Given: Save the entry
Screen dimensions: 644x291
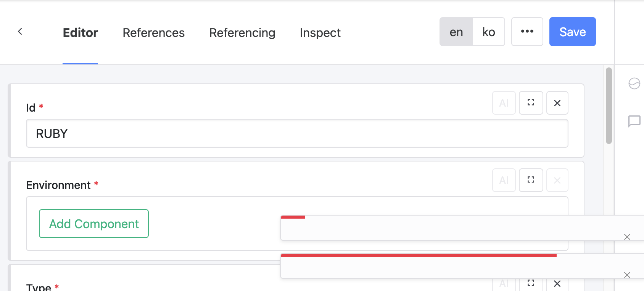Looking at the screenshot, I should pyautogui.click(x=573, y=32).
